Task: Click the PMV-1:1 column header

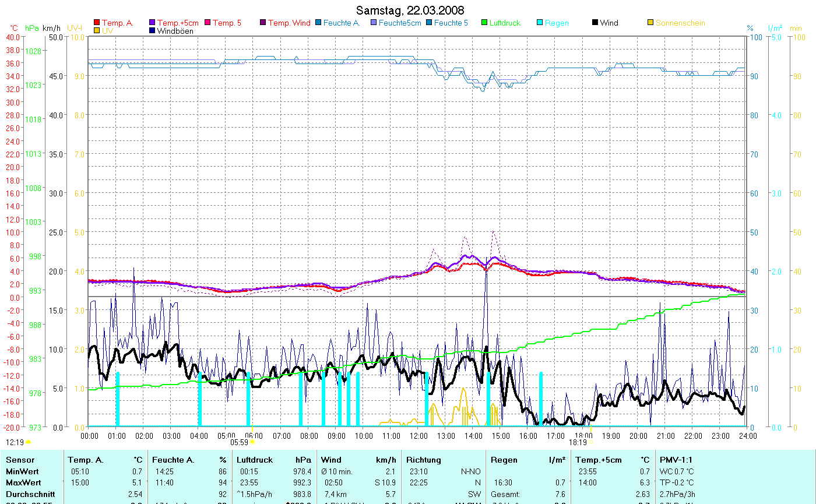Action: (676, 460)
